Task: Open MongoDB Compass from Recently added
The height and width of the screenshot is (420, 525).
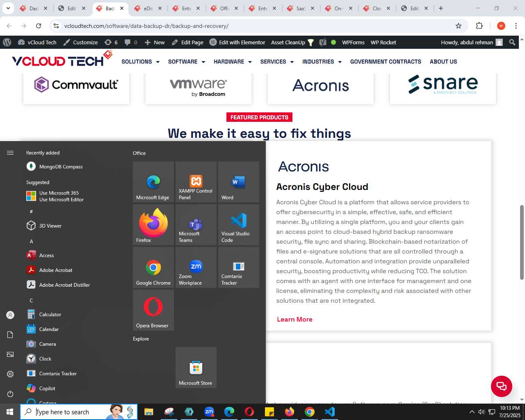Action: pos(74,167)
